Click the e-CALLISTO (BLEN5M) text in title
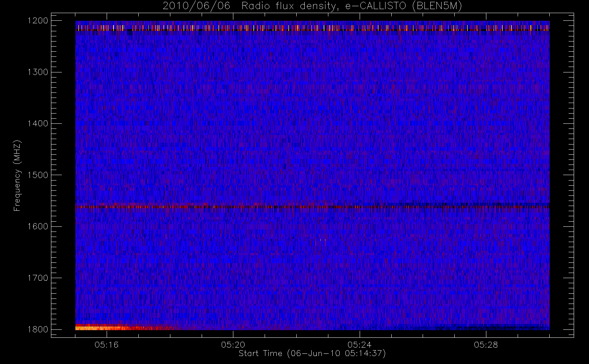Screen dimensions: 589x364 pos(404,6)
